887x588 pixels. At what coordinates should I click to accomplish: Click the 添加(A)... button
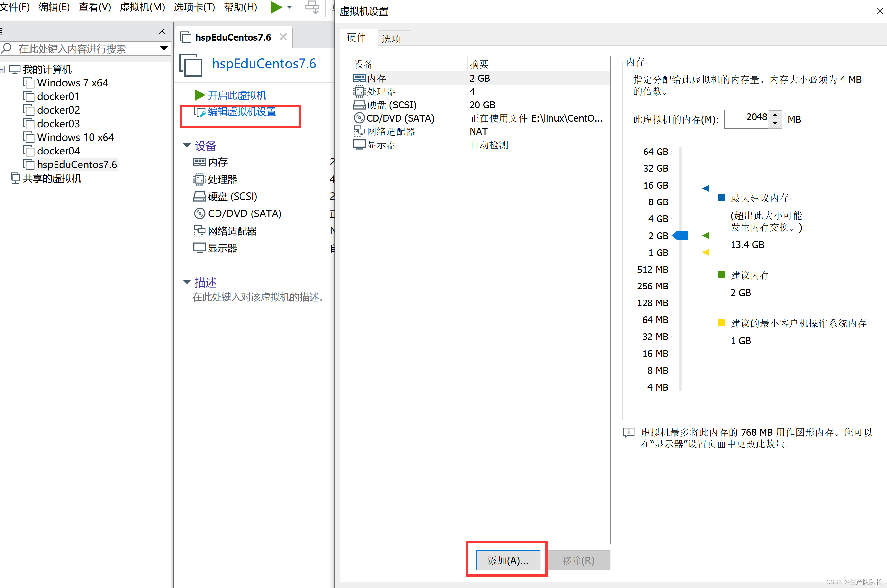point(508,560)
